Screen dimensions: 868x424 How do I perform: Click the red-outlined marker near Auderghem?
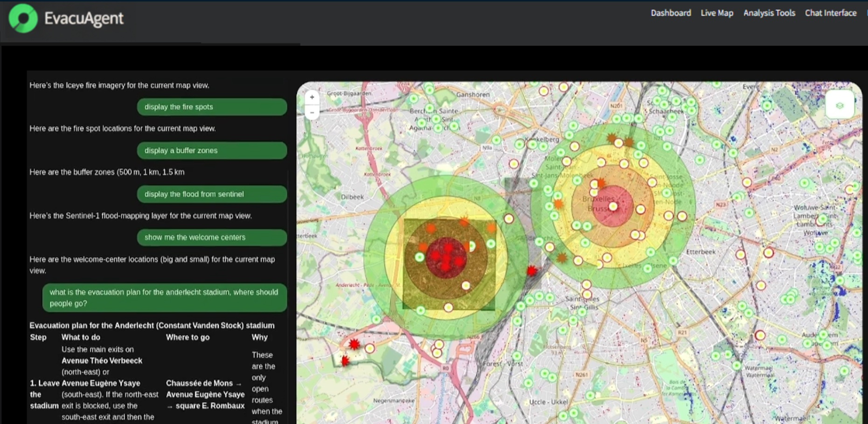(760, 335)
